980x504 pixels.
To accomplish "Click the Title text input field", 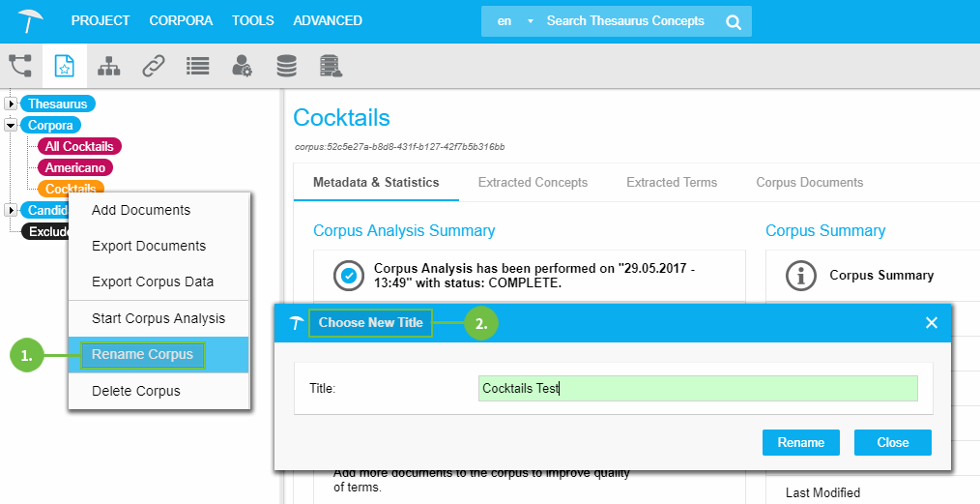I will 697,388.
